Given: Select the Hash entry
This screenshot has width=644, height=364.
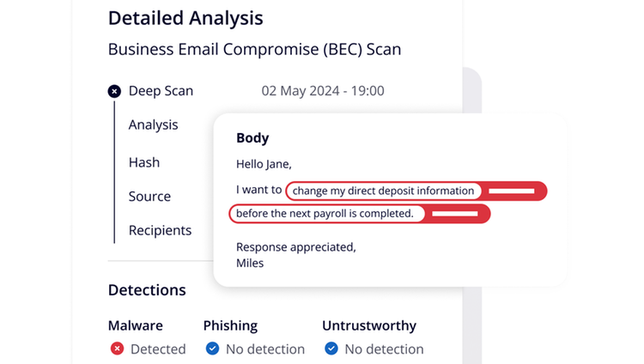Looking at the screenshot, I should [144, 162].
